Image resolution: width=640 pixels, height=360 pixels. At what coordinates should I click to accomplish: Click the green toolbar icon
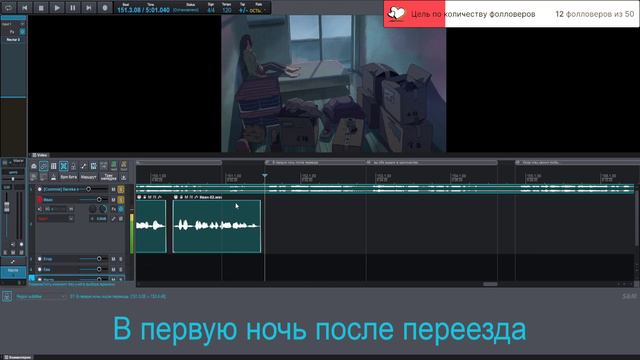pos(113,166)
